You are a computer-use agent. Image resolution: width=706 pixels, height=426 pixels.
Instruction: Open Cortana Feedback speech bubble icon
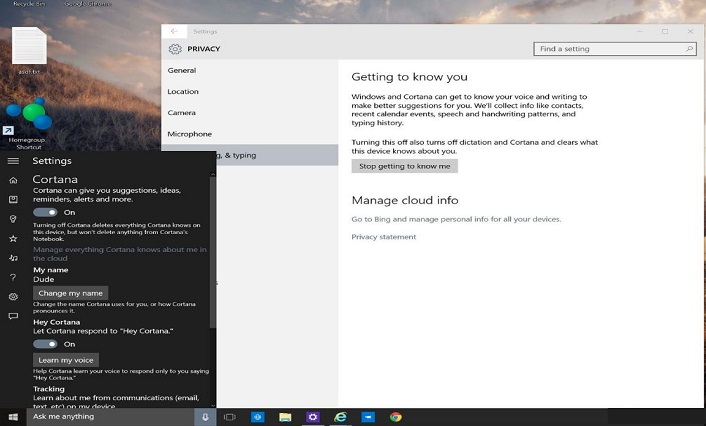point(13,316)
